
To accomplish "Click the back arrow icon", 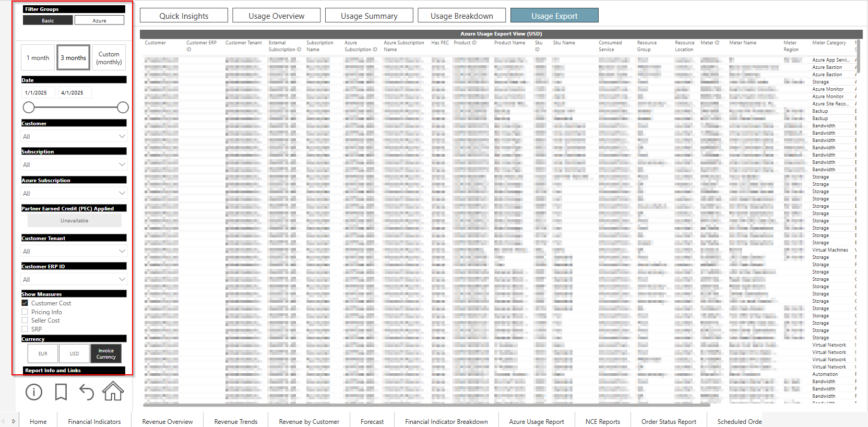I will click(87, 392).
